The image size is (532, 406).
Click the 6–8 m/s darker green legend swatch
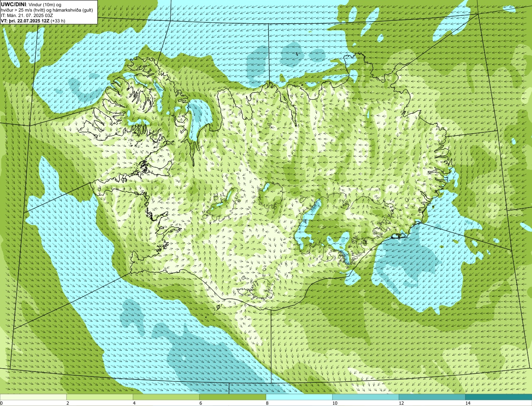(x=233, y=397)
